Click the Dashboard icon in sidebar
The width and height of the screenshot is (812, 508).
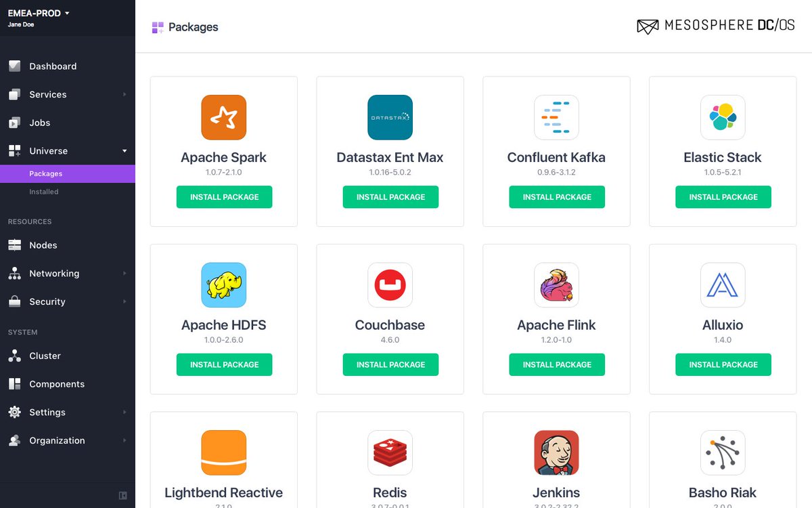click(15, 66)
